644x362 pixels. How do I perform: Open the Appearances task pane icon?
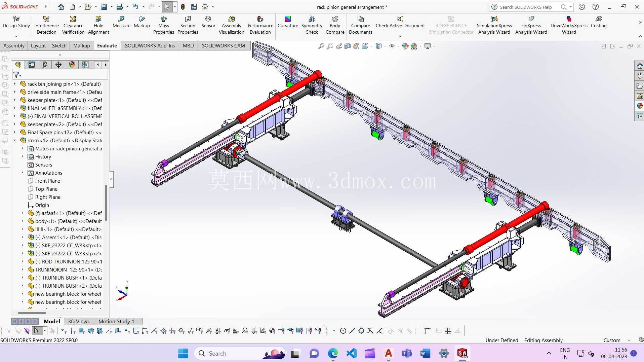640,106
